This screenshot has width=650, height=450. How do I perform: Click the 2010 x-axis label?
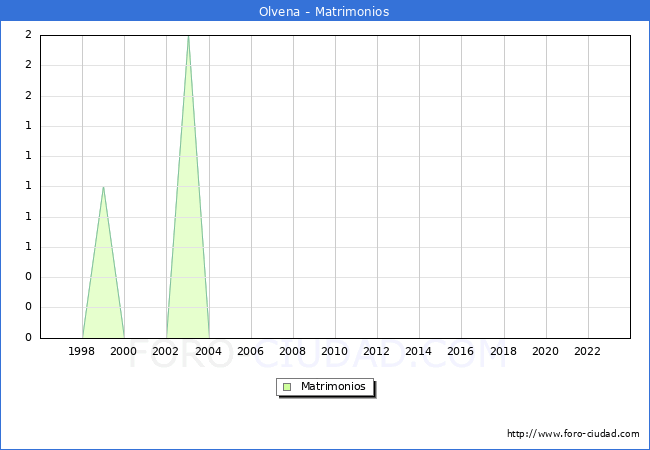(335, 351)
